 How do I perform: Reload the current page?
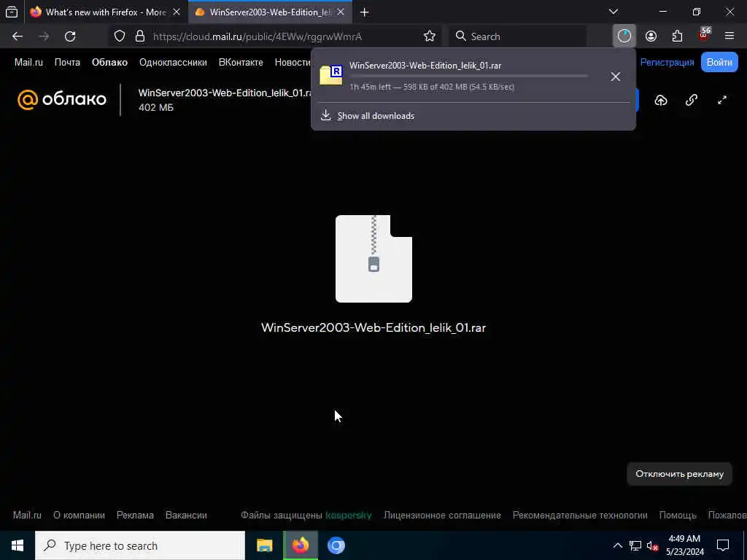point(70,36)
